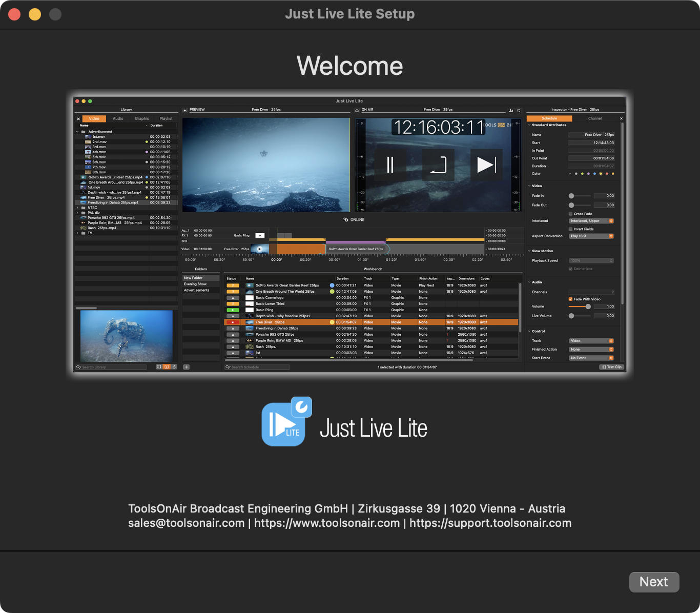This screenshot has width=700, height=613.
Task: Toggle the audio meter bars icon
Action: (511, 110)
